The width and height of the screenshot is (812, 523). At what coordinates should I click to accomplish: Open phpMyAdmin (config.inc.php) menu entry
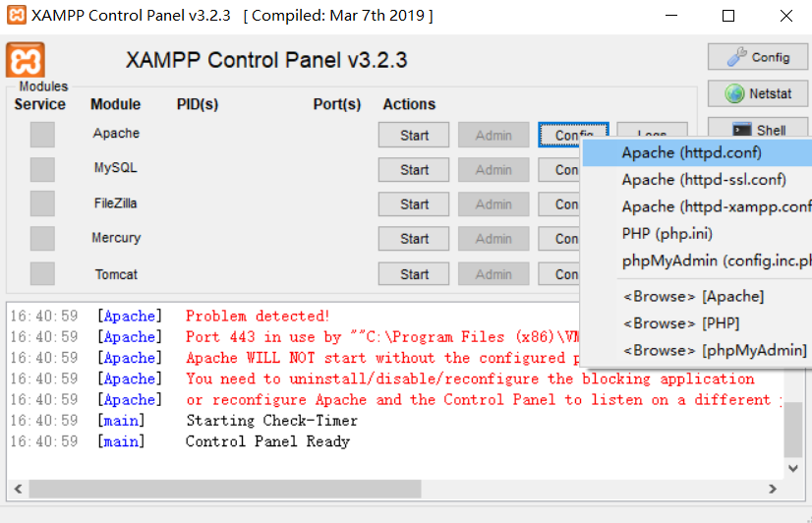pos(697,261)
